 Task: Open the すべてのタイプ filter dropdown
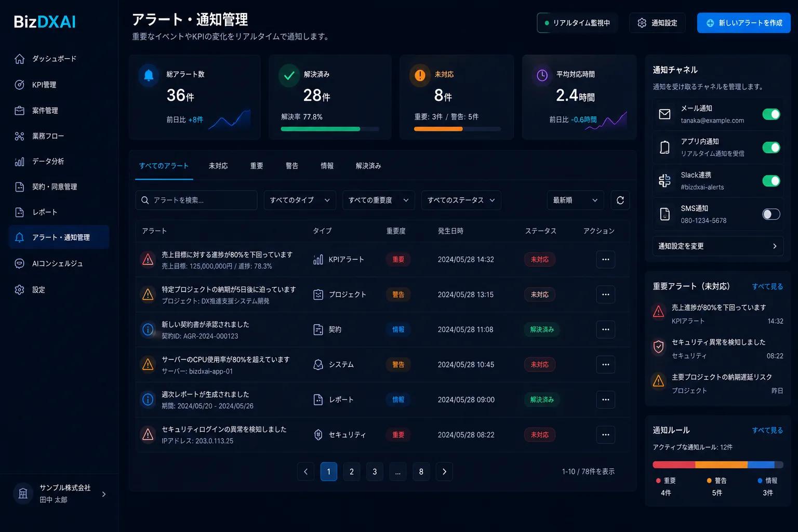click(x=300, y=200)
